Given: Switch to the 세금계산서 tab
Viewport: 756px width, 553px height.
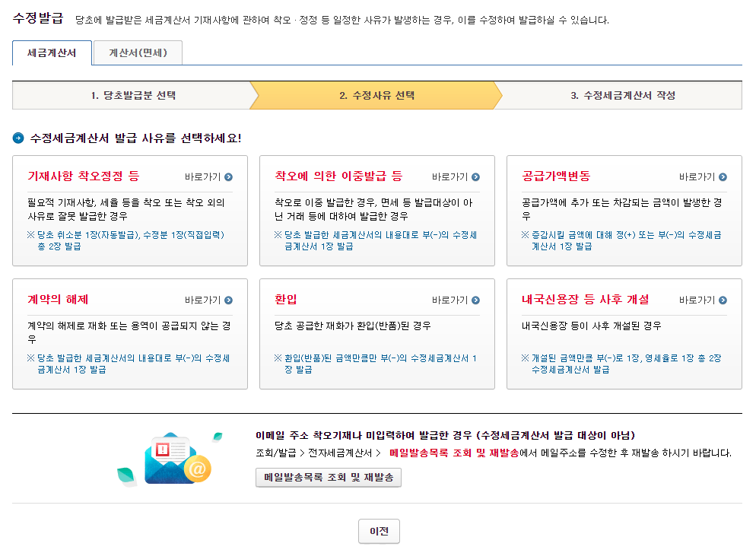Looking at the screenshot, I should tap(52, 53).
